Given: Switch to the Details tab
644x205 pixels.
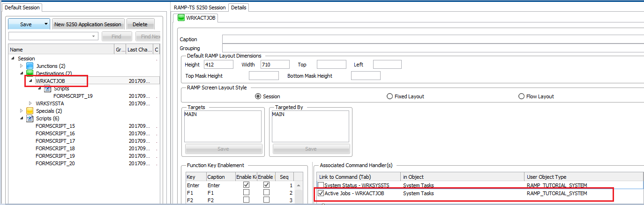Looking at the screenshot, I should point(239,7).
